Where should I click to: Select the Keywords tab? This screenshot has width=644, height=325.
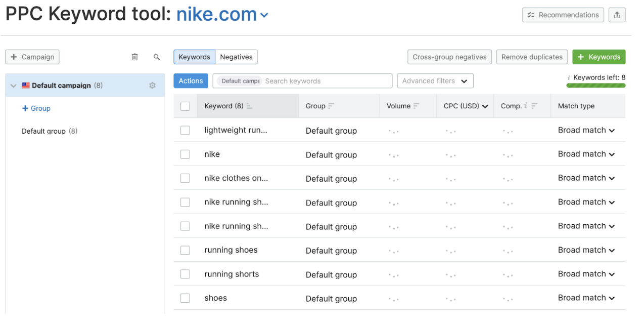tap(194, 57)
